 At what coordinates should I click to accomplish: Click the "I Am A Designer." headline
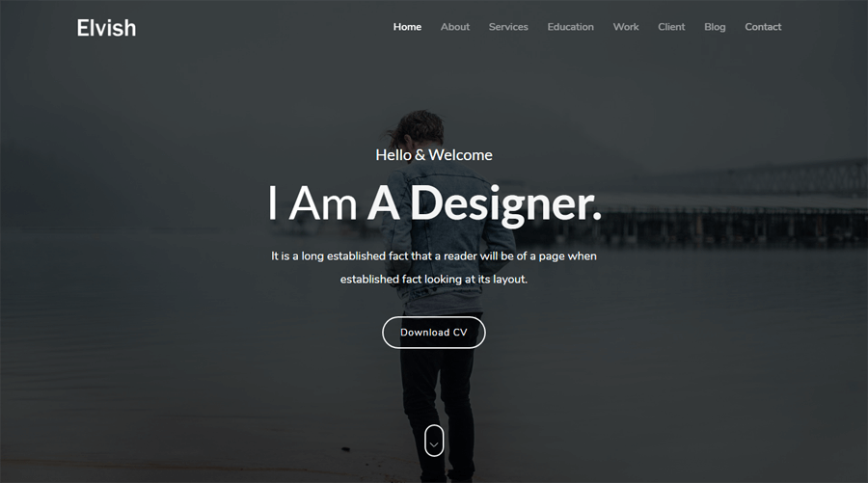(435, 203)
